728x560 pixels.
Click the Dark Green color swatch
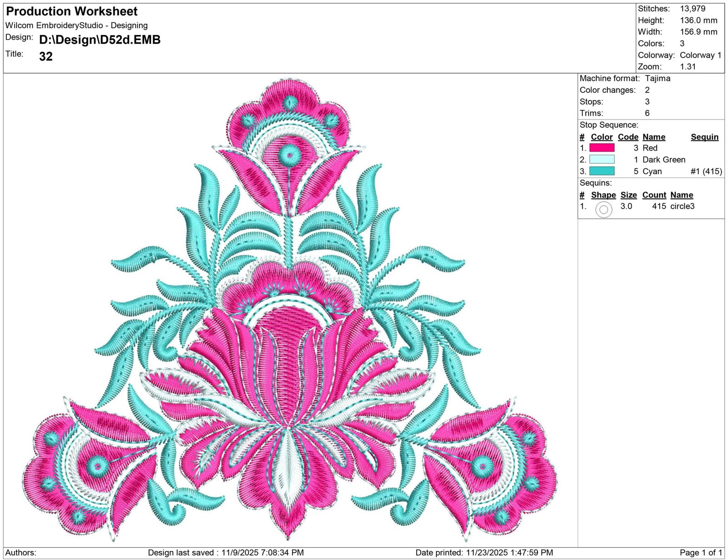[602, 159]
